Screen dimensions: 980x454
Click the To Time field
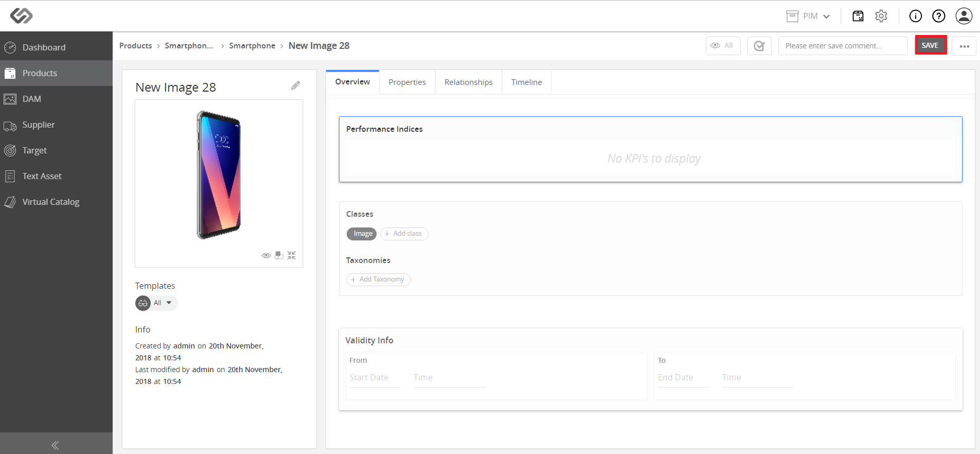[x=758, y=378]
